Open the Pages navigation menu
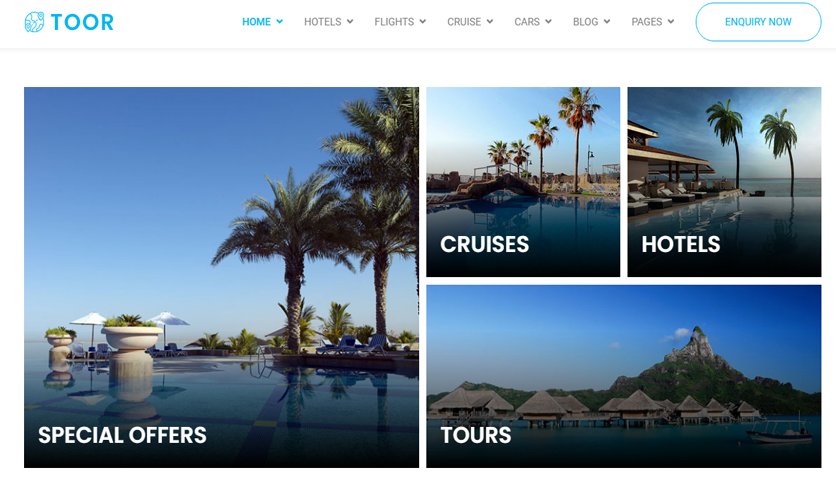The image size is (836, 484). pyautogui.click(x=647, y=22)
